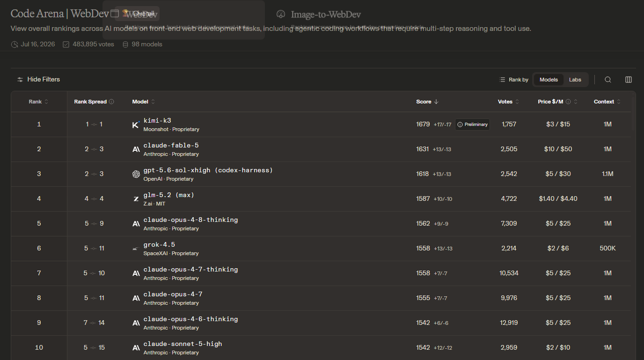Click the Hide Filters sliders icon
The width and height of the screenshot is (644, 360).
(20, 80)
